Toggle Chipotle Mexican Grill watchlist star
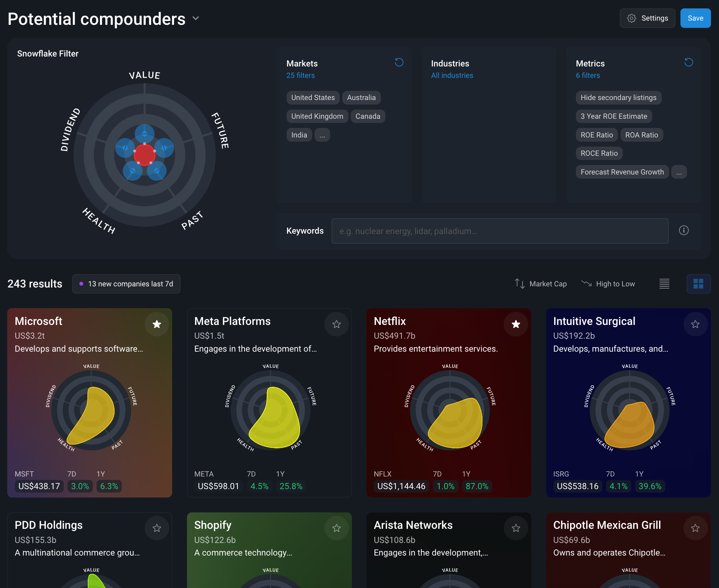The image size is (719, 588). pos(695,528)
